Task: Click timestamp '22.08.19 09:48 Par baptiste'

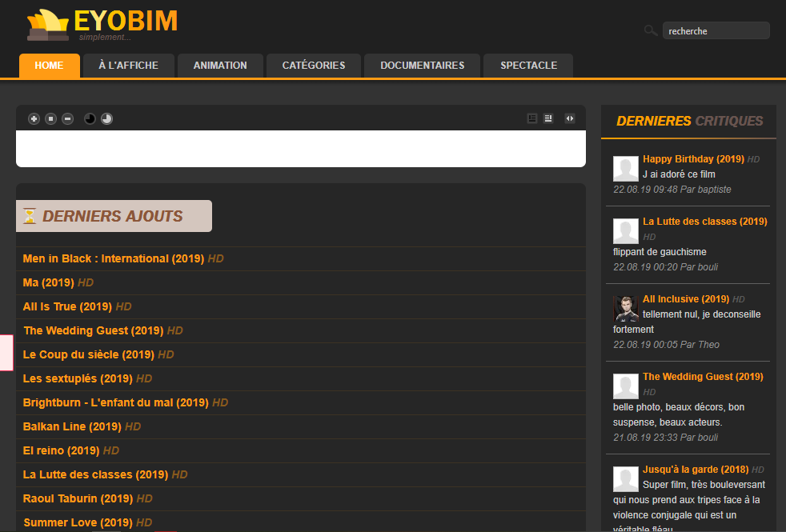Action: coord(672,190)
